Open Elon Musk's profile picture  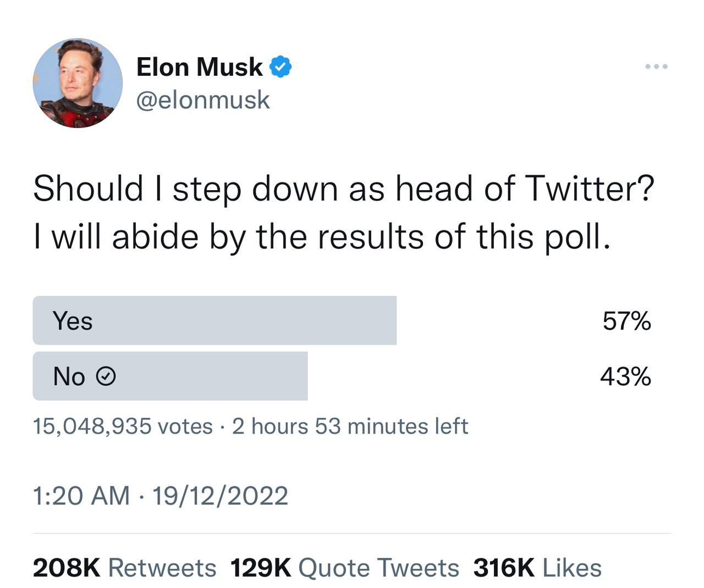coord(78,83)
